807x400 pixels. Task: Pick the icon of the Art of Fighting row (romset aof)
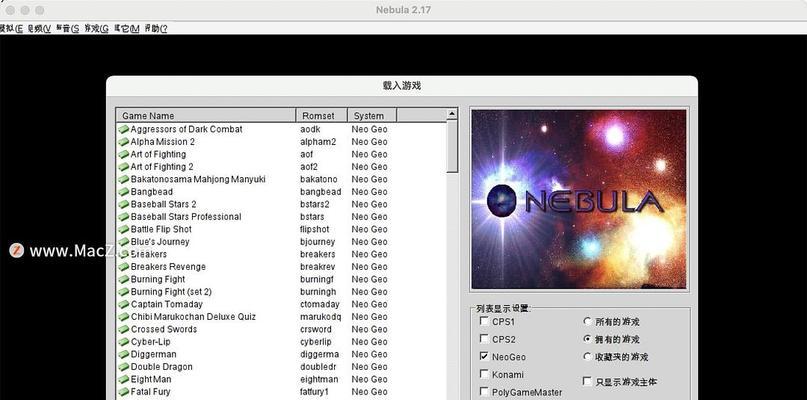[x=124, y=154]
